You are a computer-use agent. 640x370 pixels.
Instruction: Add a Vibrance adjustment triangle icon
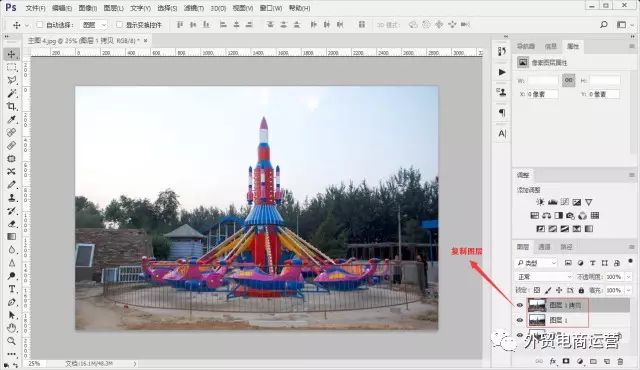coord(589,202)
